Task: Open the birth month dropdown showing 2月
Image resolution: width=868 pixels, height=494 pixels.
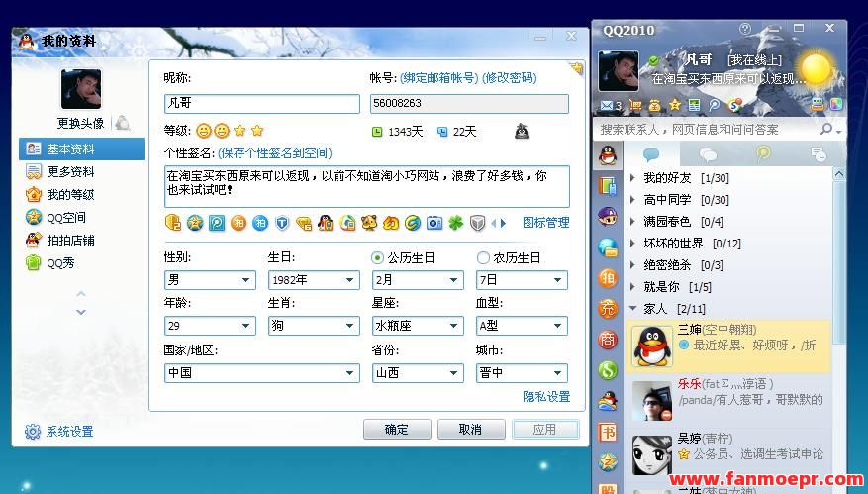Action: (418, 280)
